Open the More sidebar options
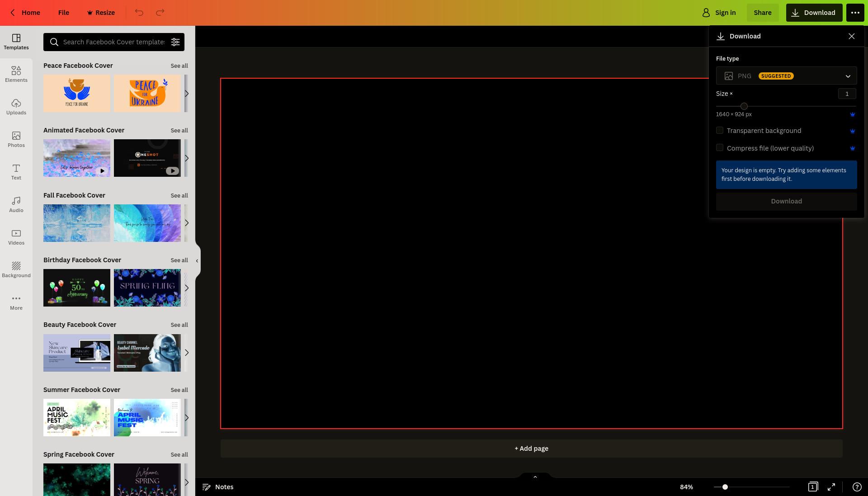Image resolution: width=868 pixels, height=496 pixels. [x=16, y=302]
